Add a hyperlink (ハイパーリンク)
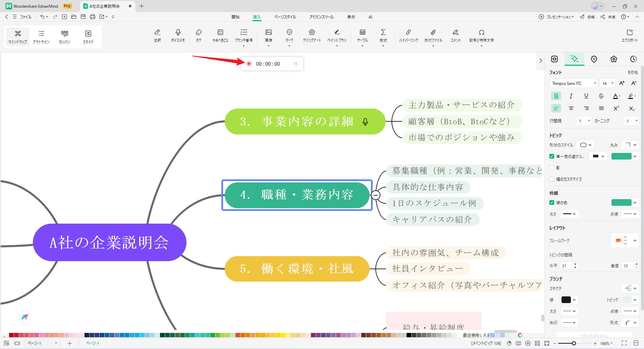The image size is (644, 349). (x=409, y=36)
